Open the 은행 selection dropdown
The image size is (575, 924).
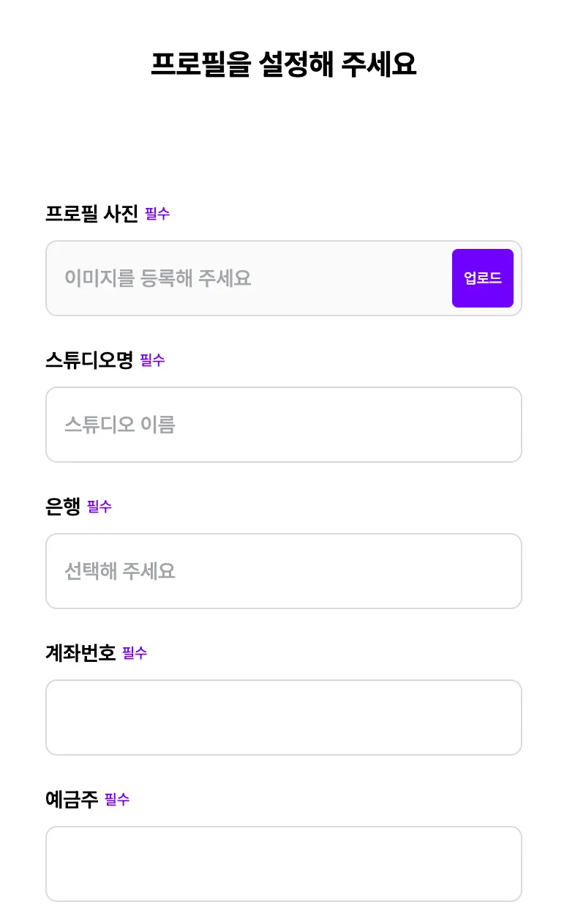pyautogui.click(x=283, y=571)
